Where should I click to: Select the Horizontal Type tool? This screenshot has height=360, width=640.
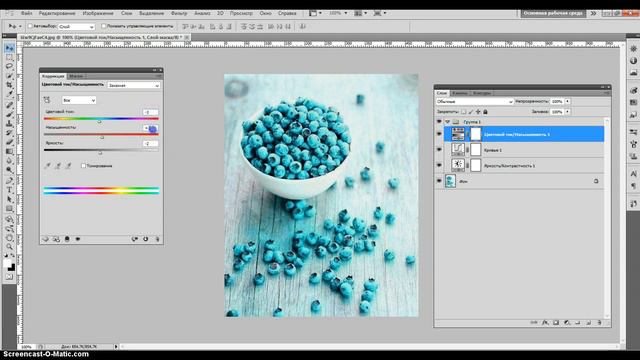(9, 190)
